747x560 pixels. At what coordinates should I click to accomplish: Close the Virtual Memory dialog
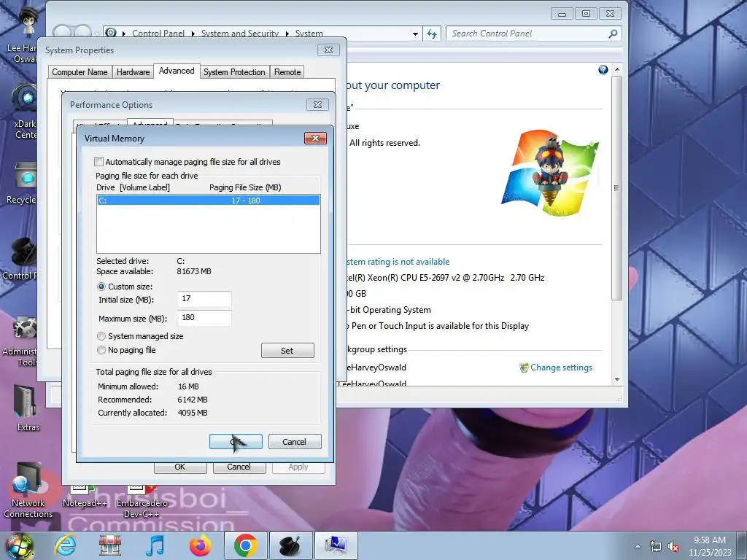(x=315, y=138)
